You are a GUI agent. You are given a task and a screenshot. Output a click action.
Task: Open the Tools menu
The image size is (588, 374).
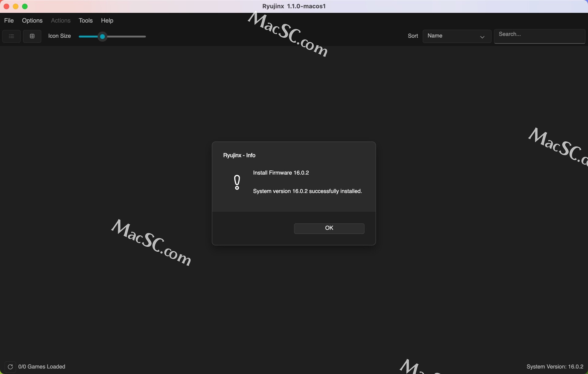pos(86,21)
